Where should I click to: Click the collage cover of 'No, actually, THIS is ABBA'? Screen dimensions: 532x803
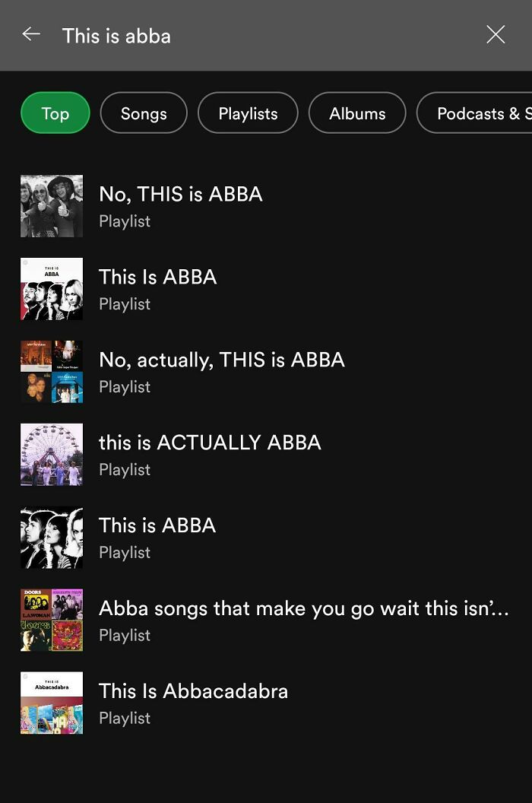[51, 371]
